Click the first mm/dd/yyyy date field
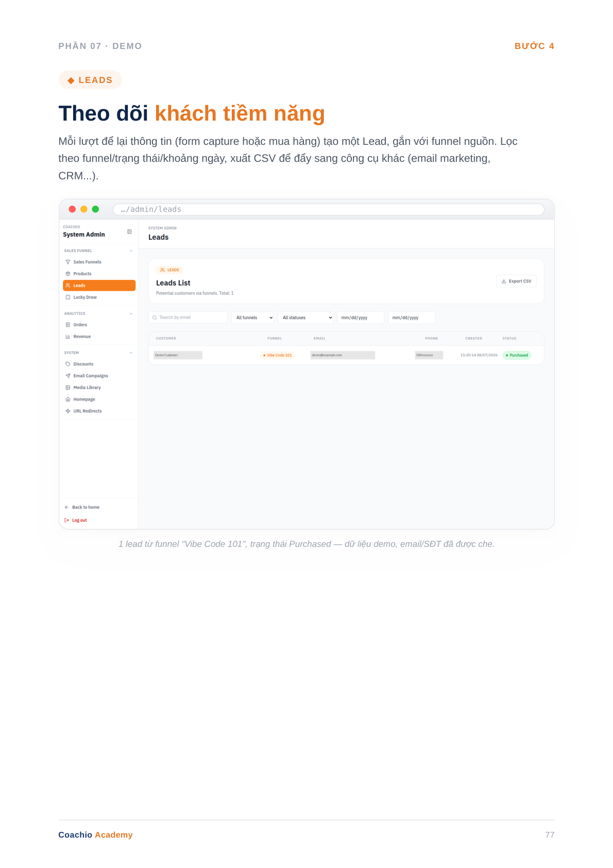Viewport: 613px width, 868px height. (x=361, y=318)
